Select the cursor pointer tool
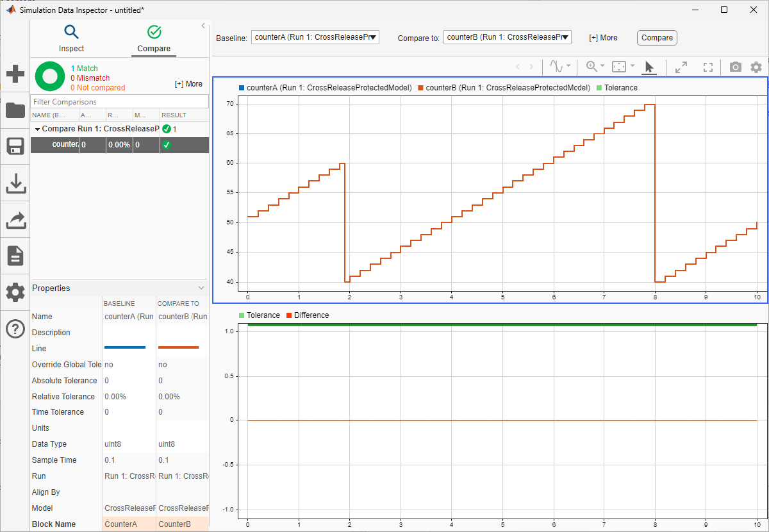 [x=649, y=67]
